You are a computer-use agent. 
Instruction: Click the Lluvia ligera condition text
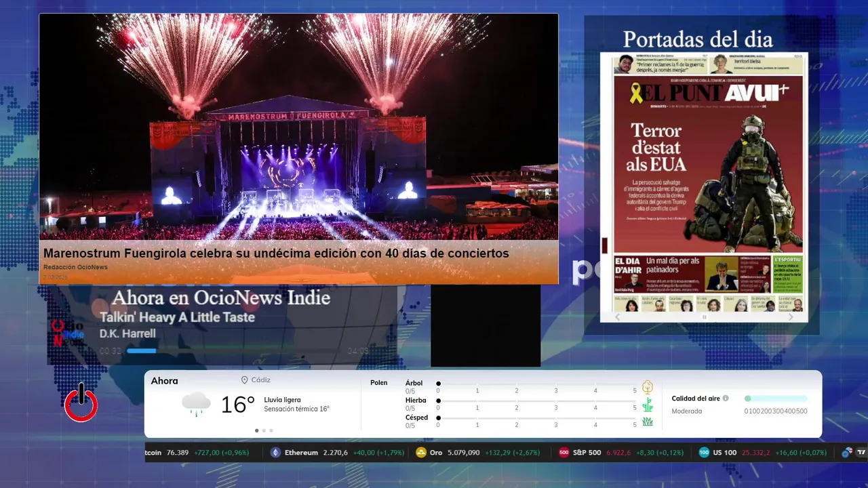point(283,400)
